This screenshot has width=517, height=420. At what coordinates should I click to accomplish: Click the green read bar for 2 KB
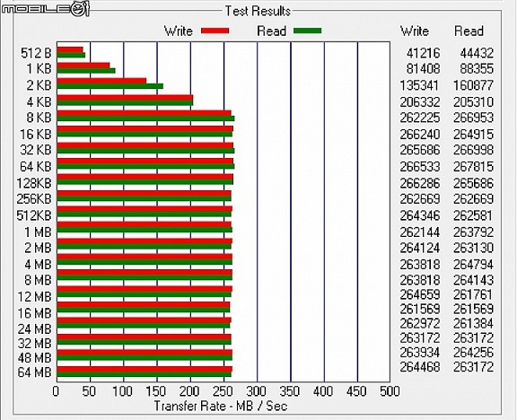110,86
